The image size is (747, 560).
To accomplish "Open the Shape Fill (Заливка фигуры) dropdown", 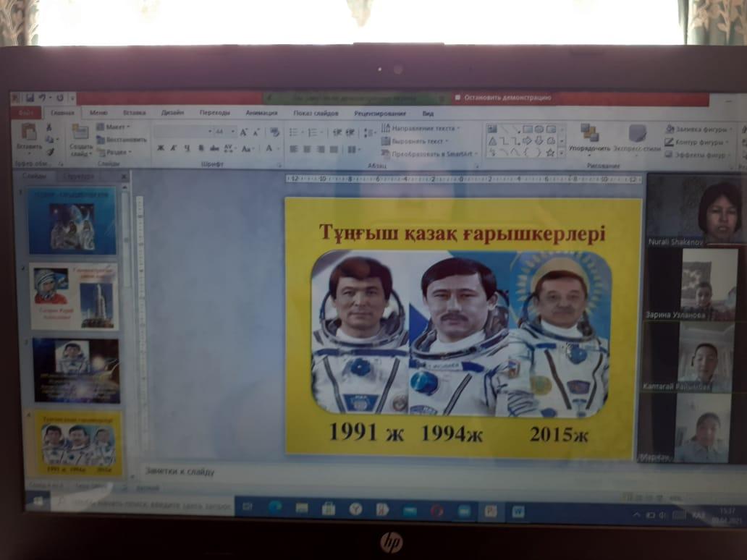I will tap(698, 130).
